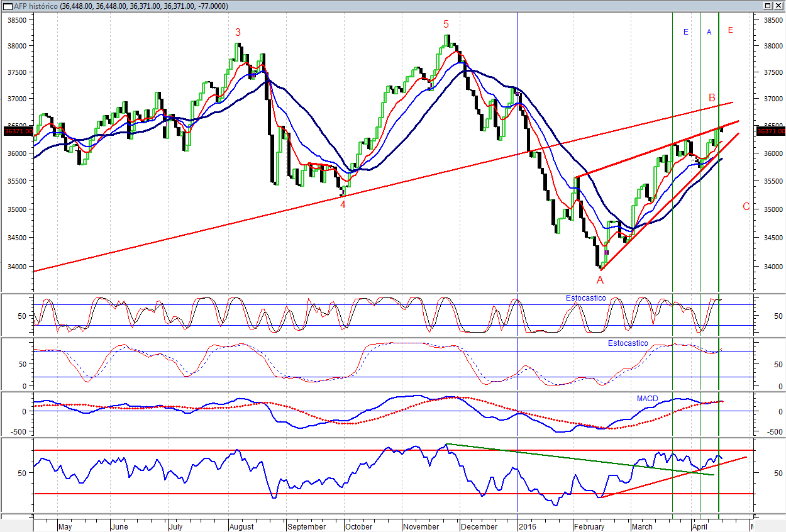The image size is (786, 532).
Task: Select the brown E label beside the green line
Action: [x=730, y=30]
